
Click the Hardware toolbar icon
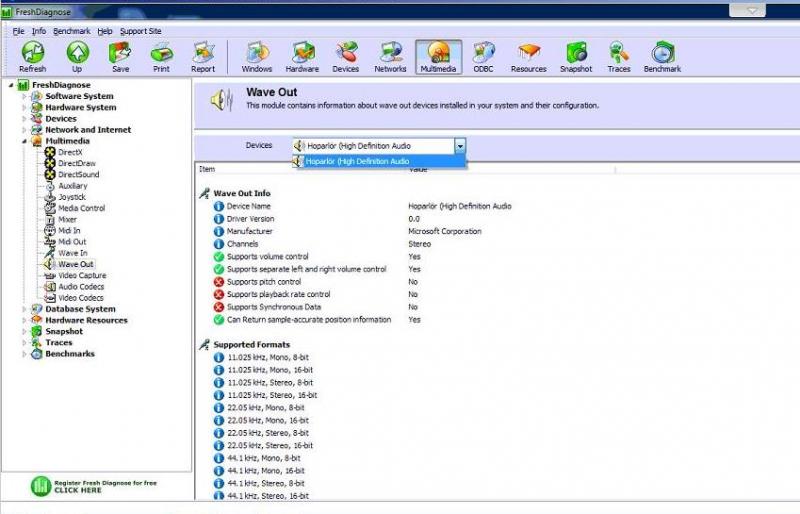tap(302, 56)
